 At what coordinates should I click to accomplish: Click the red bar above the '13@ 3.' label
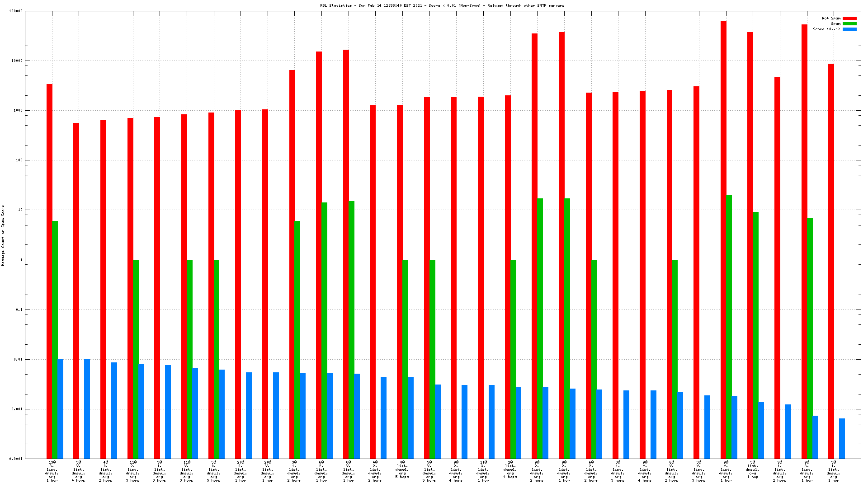click(49, 271)
